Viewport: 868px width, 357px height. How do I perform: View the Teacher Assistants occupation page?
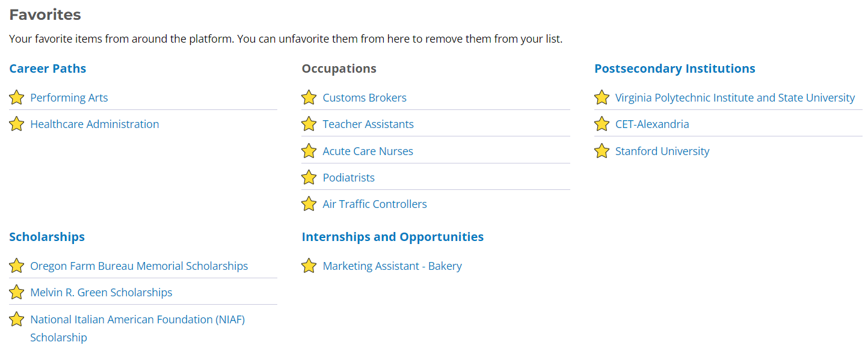(x=368, y=124)
